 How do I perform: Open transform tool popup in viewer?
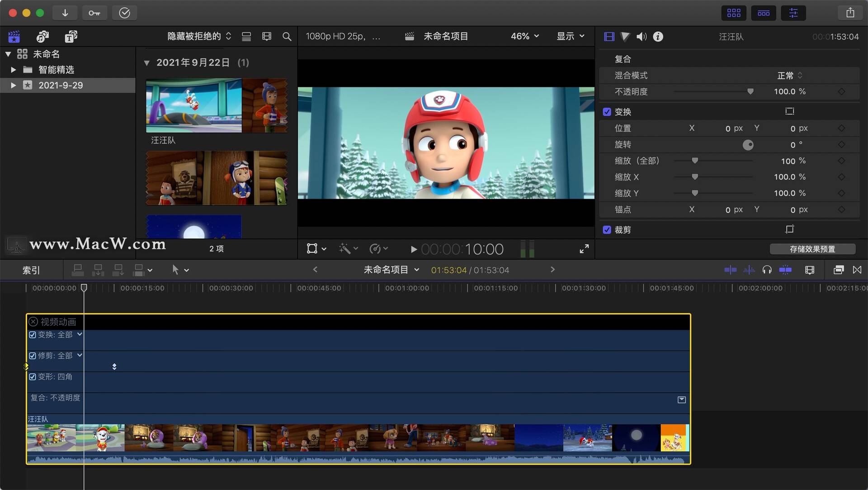(316, 249)
